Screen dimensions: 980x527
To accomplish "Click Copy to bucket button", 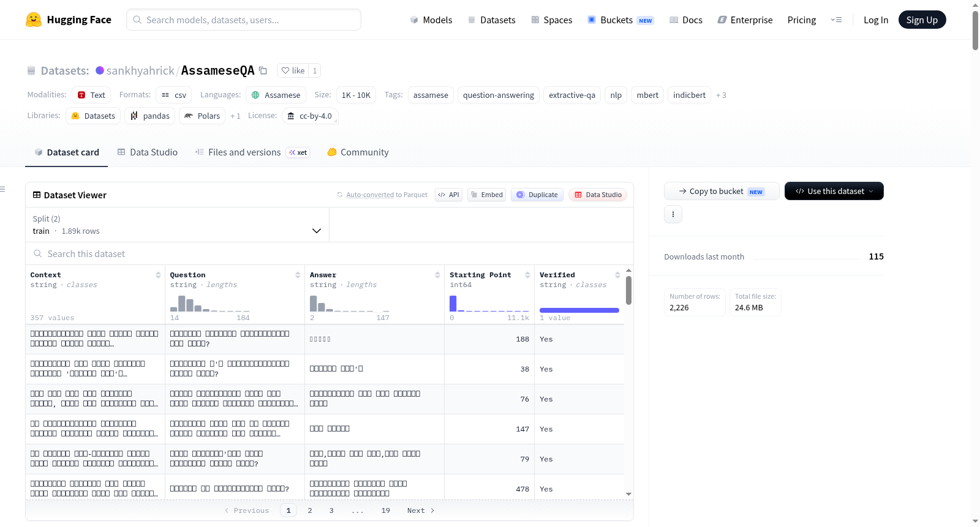I will tap(722, 191).
